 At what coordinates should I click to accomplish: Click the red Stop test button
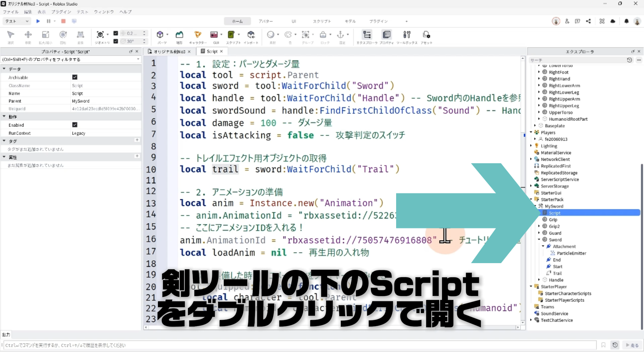[63, 21]
